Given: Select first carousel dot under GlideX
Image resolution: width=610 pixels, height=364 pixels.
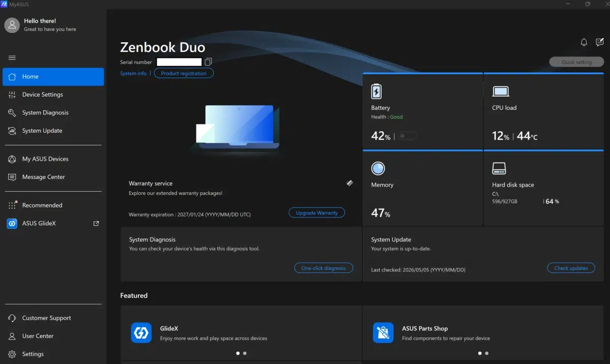Looking at the screenshot, I should pos(238,353).
